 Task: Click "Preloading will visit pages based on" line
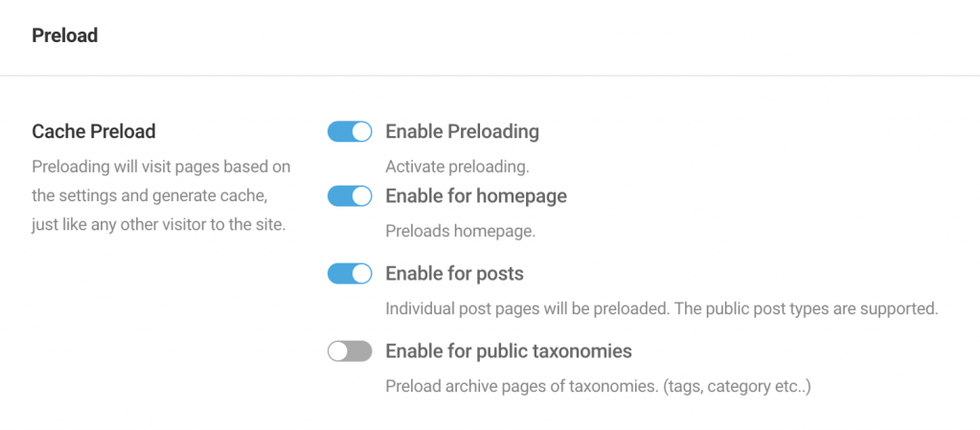[161, 168]
